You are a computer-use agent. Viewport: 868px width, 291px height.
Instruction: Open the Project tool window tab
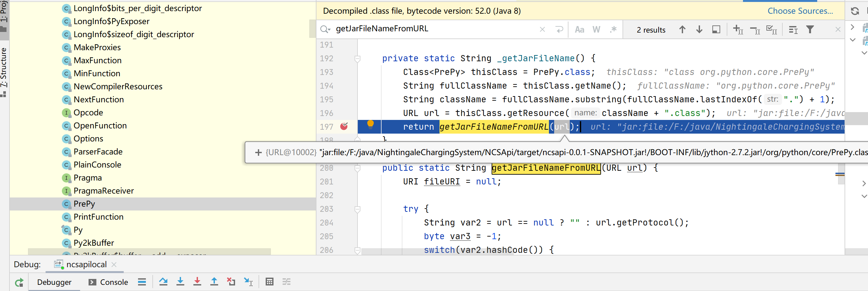click(x=4, y=16)
